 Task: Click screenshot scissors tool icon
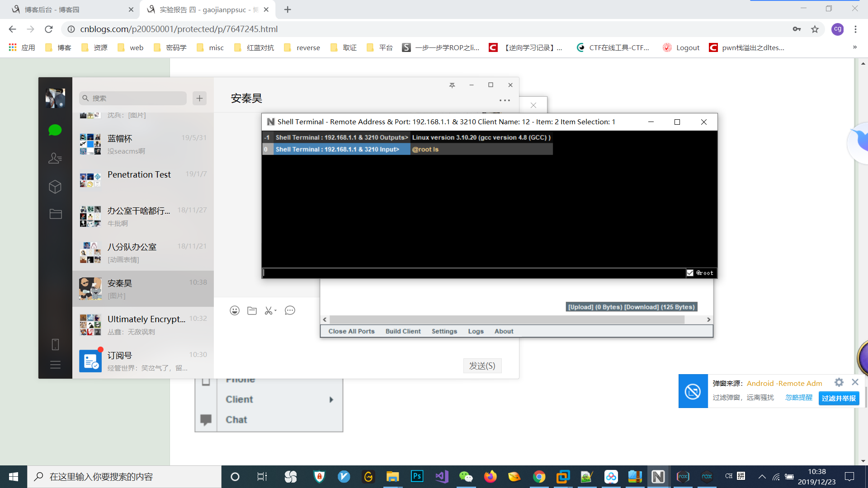coord(269,310)
